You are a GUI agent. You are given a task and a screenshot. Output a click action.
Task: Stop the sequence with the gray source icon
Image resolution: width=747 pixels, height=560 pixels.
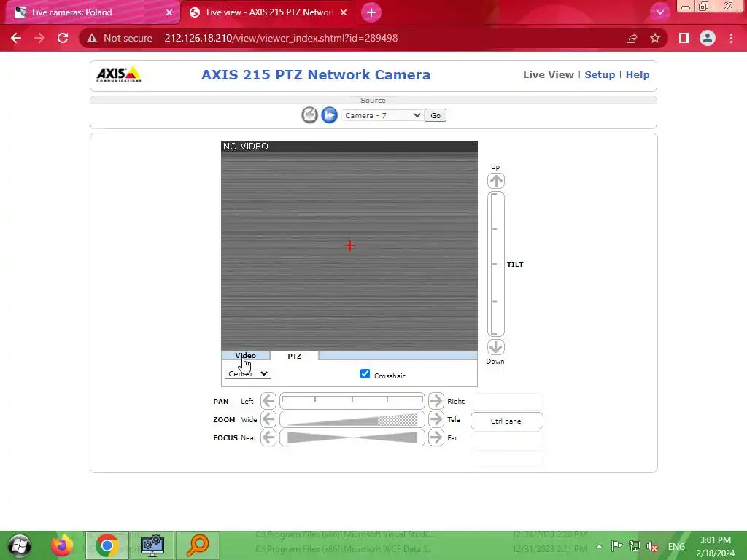(309, 114)
